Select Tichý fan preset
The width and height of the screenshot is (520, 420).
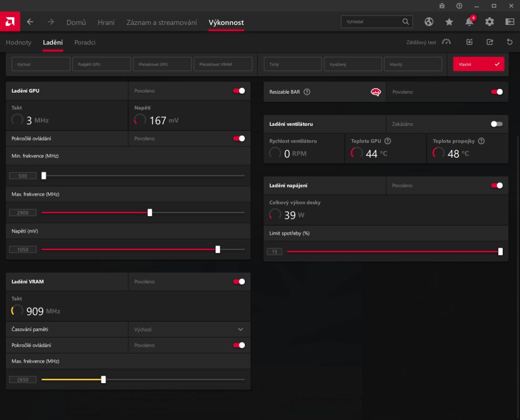pyautogui.click(x=293, y=64)
